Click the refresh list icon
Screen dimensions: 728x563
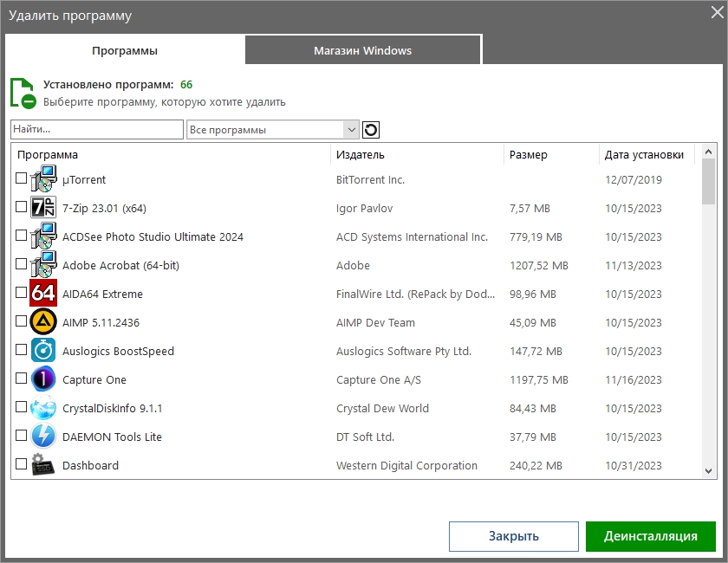click(371, 130)
